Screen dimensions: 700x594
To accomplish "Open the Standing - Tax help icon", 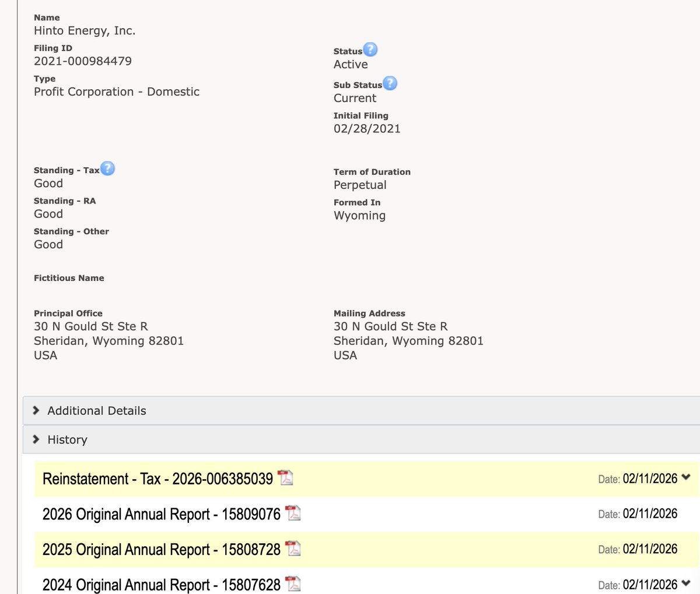I will pos(107,168).
